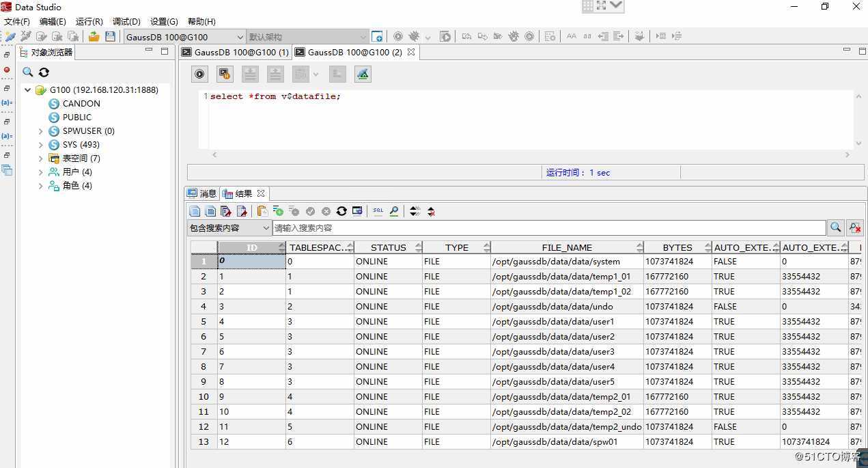Select the /opt/gaussdb/data/data/system cell
The image size is (868, 468).
tap(567, 262)
